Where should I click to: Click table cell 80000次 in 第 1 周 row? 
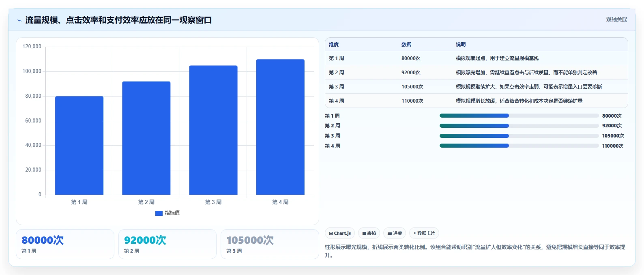pos(411,58)
